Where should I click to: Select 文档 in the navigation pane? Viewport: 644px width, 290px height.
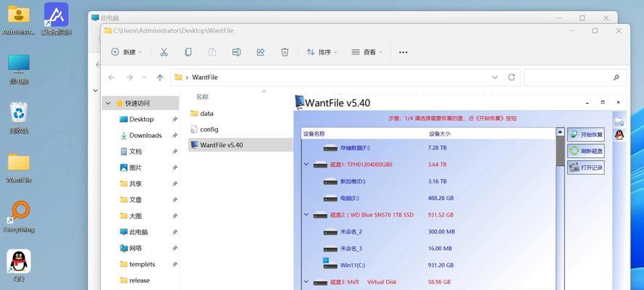pos(130,152)
